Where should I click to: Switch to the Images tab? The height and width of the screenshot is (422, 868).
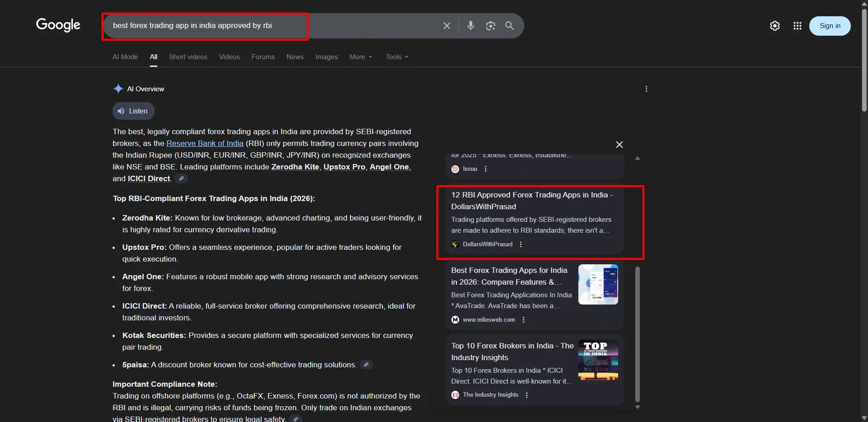(326, 57)
